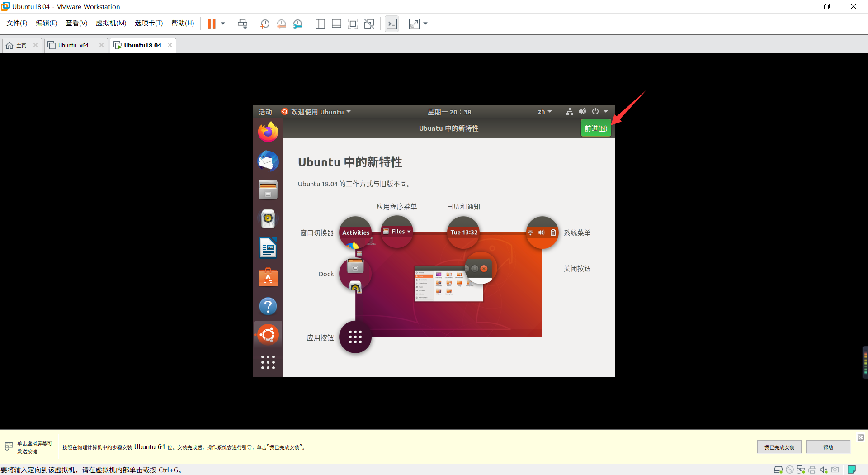The height and width of the screenshot is (475, 868).
Task: Open the 虚拟机(M) menu
Action: pyautogui.click(x=111, y=23)
